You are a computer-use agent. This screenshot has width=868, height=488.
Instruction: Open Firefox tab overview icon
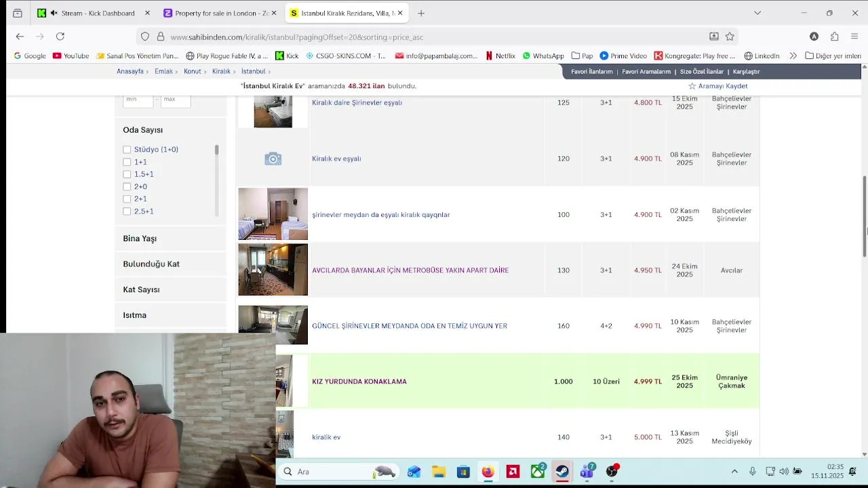[17, 13]
